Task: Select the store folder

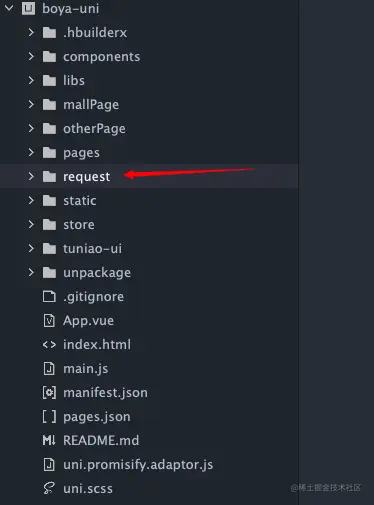Action: [149, 224]
